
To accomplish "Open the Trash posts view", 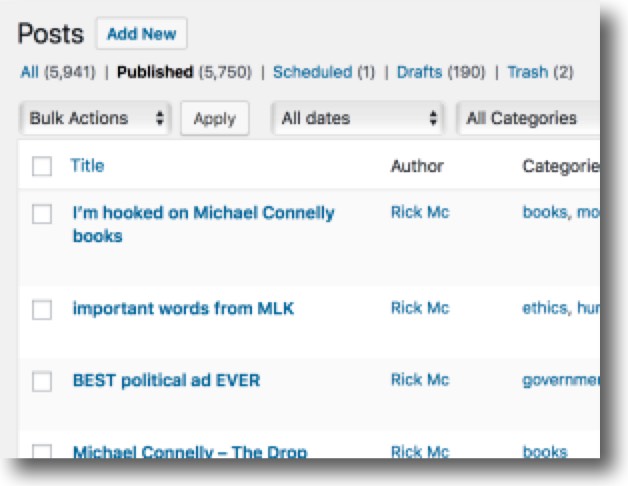I will pos(527,72).
